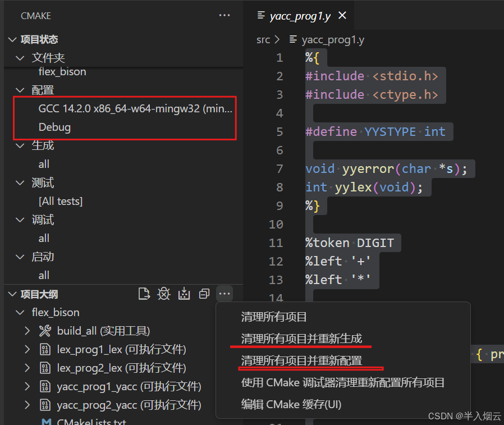Click the debug bug icon in 项目大纲 toolbar
The height and width of the screenshot is (425, 504).
pos(164,294)
